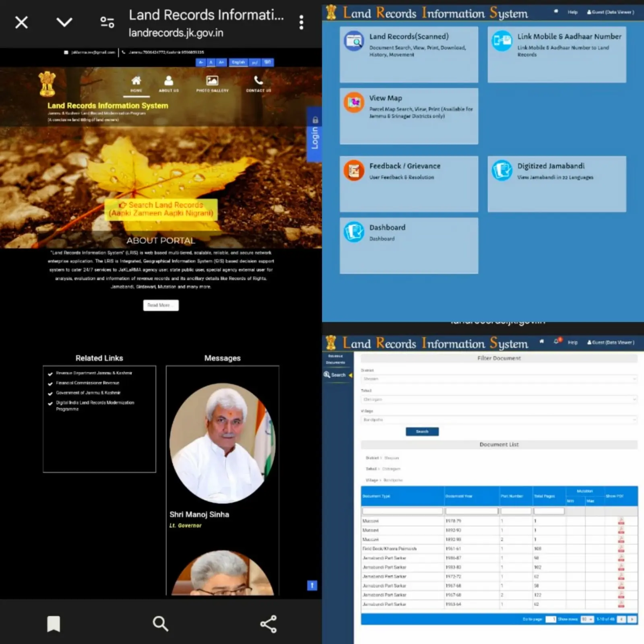
Task: Open the District dropdown in Filter Document
Action: [x=499, y=379]
